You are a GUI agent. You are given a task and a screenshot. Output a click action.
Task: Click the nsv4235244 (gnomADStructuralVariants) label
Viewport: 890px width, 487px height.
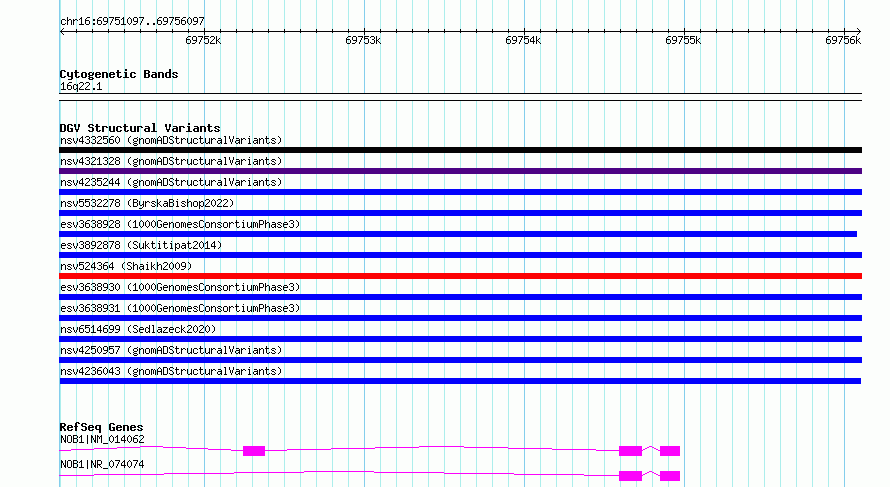click(171, 182)
